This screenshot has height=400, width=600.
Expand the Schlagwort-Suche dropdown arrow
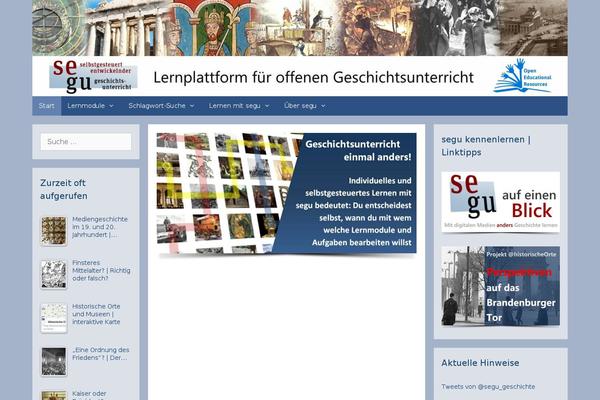[x=192, y=106]
